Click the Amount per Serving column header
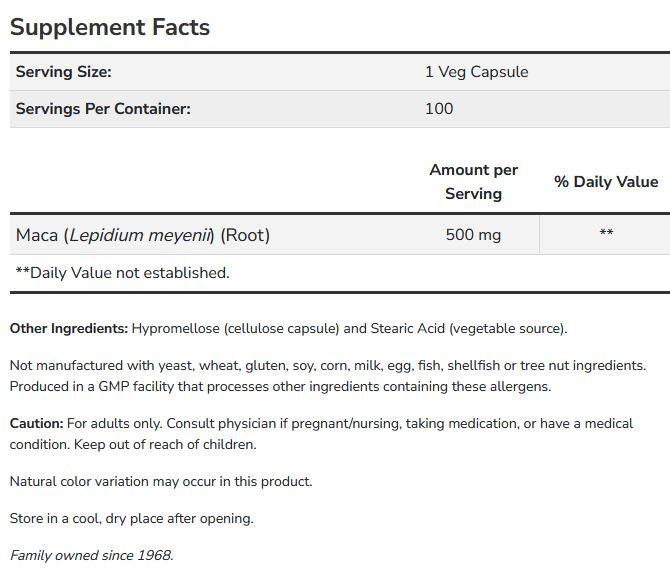This screenshot has height=580, width=670. (473, 182)
